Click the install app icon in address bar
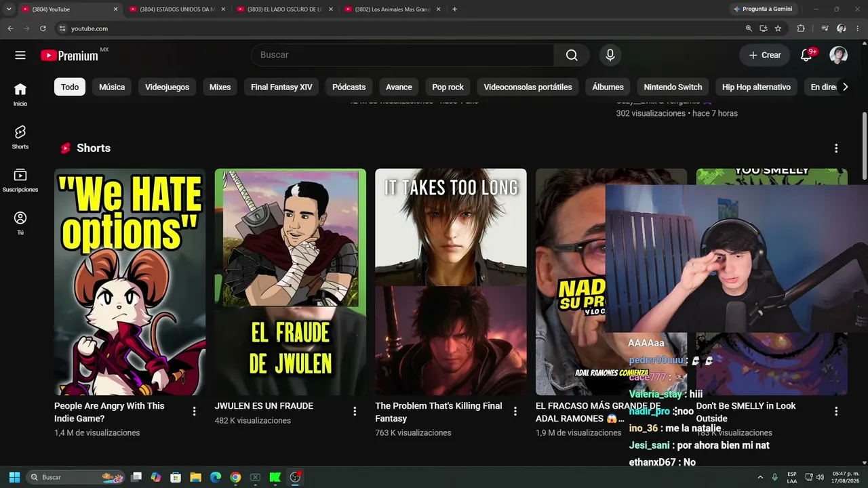Viewport: 868px width, 488px height. pos(764,28)
